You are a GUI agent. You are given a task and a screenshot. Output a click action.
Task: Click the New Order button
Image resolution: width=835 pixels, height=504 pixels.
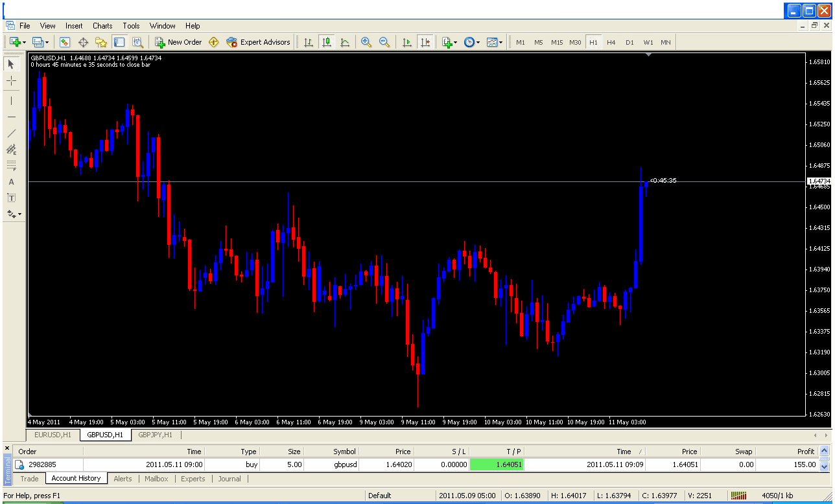click(x=178, y=42)
